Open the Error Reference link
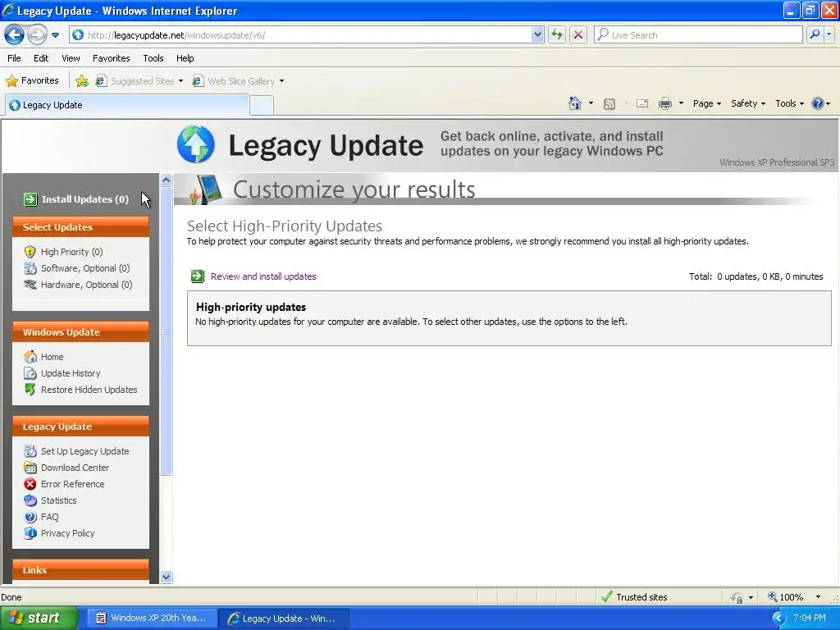840x630 pixels. [x=73, y=484]
